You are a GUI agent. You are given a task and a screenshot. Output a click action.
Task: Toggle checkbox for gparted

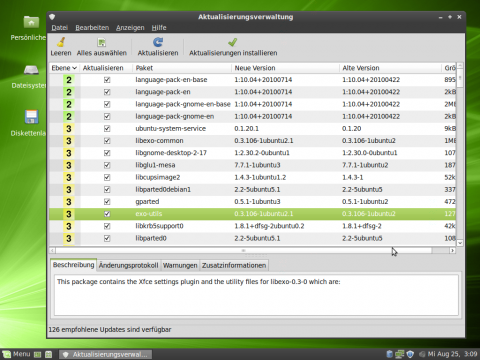coord(107,202)
